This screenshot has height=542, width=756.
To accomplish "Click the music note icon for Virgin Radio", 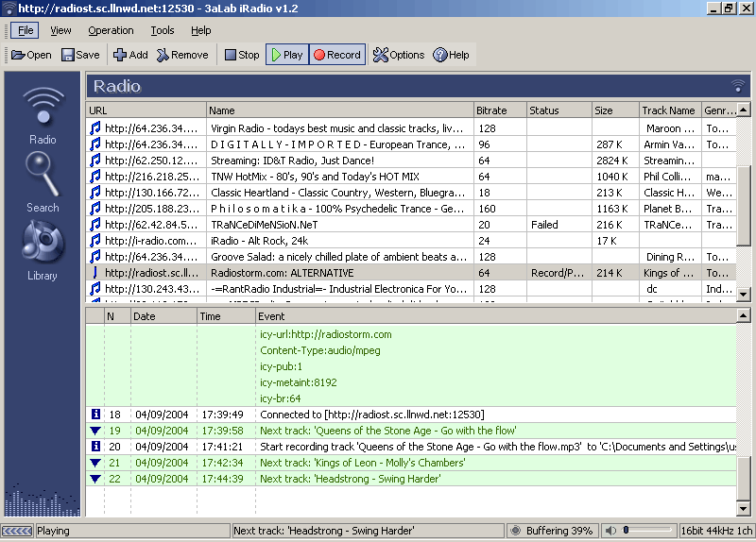I will 95,128.
